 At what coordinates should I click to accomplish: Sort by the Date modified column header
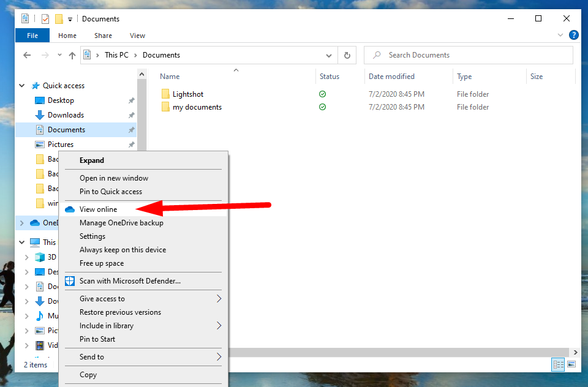coord(391,77)
